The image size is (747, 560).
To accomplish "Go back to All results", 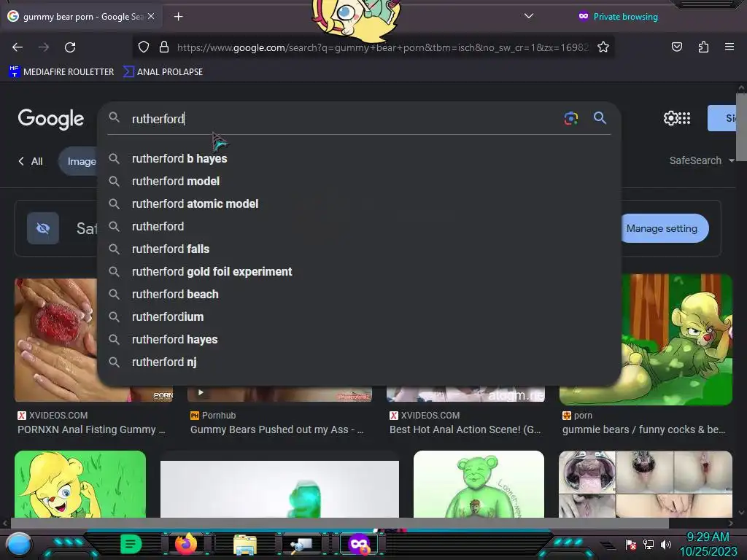I will [31, 161].
